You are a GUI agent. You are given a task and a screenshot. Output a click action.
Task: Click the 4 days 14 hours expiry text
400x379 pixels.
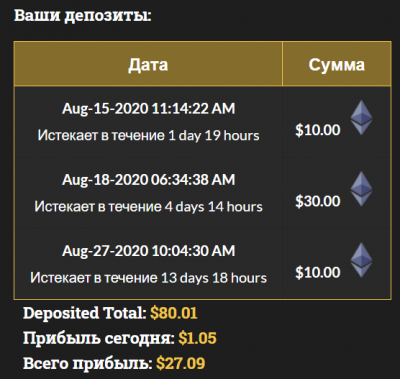pyautogui.click(x=214, y=207)
